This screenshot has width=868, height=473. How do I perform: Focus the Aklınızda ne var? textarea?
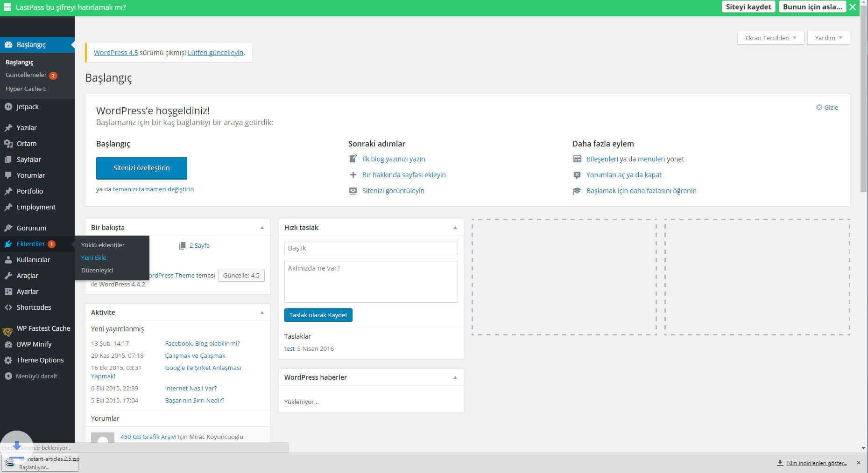(x=371, y=282)
